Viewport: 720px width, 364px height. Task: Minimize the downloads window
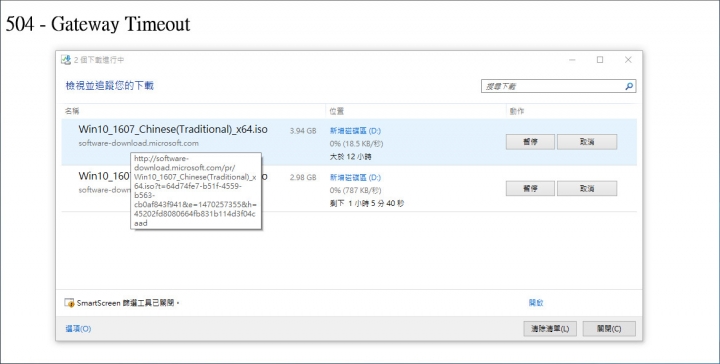572,60
